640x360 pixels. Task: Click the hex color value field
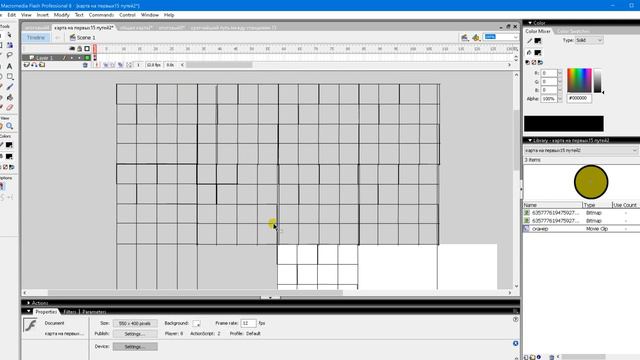579,98
